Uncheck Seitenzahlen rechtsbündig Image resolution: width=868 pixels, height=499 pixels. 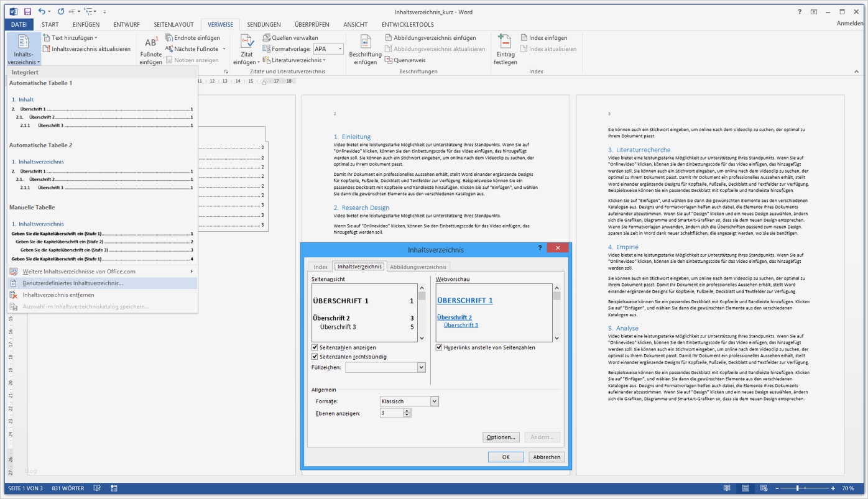315,357
